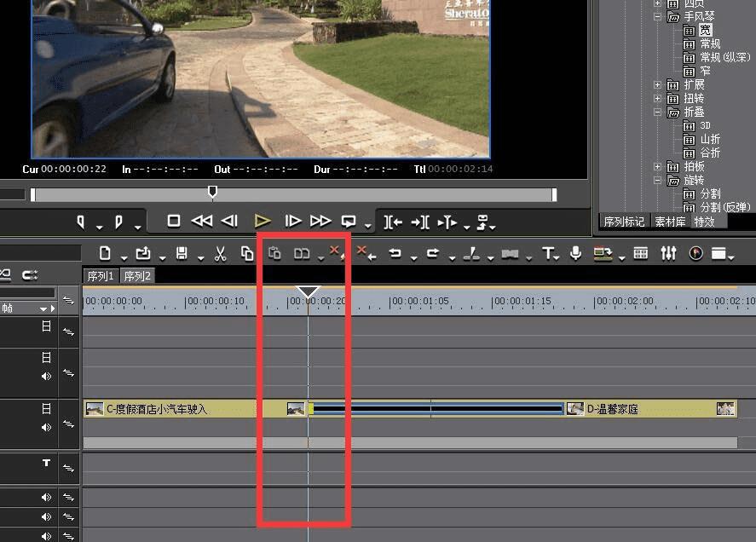
Task: Select the 山折 effect item
Action: point(710,140)
